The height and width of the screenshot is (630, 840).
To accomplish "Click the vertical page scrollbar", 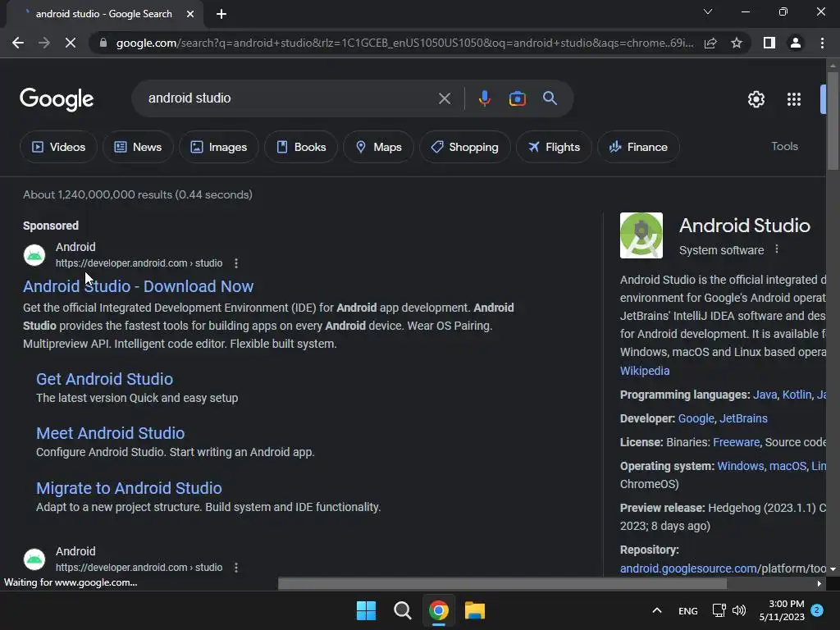I will point(833,121).
